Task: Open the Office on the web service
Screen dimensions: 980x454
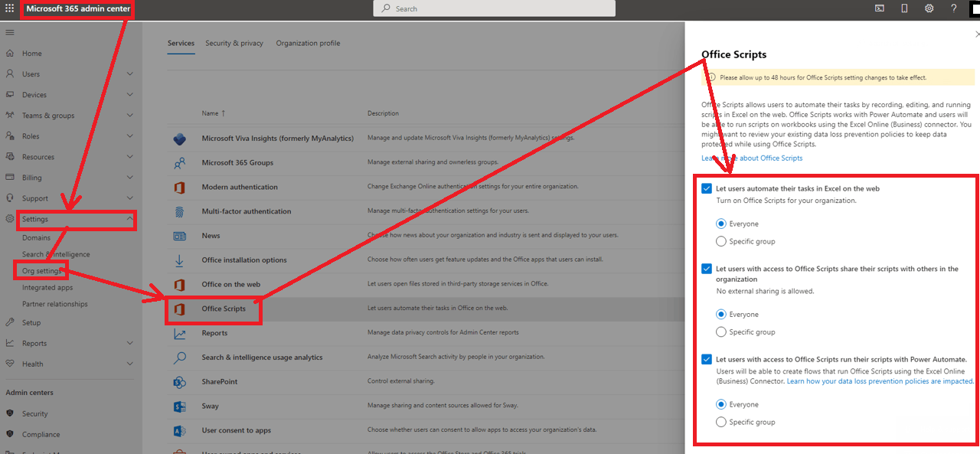Action: coord(231,285)
